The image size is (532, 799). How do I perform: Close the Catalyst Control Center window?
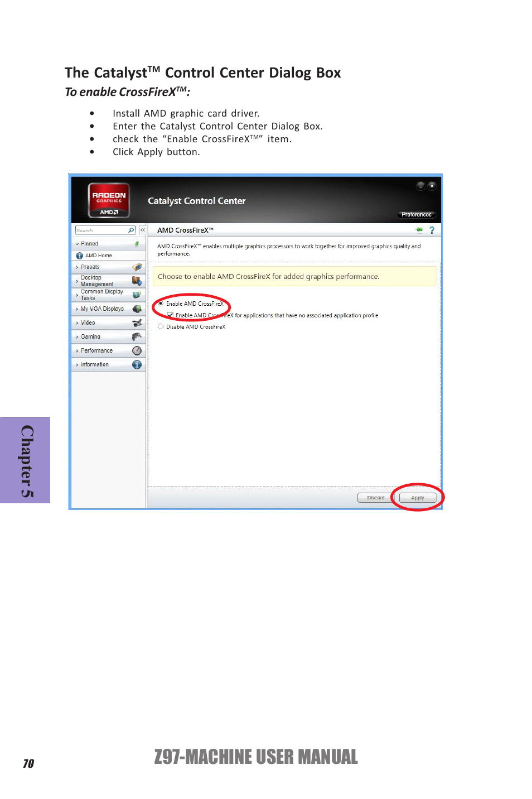tap(432, 186)
